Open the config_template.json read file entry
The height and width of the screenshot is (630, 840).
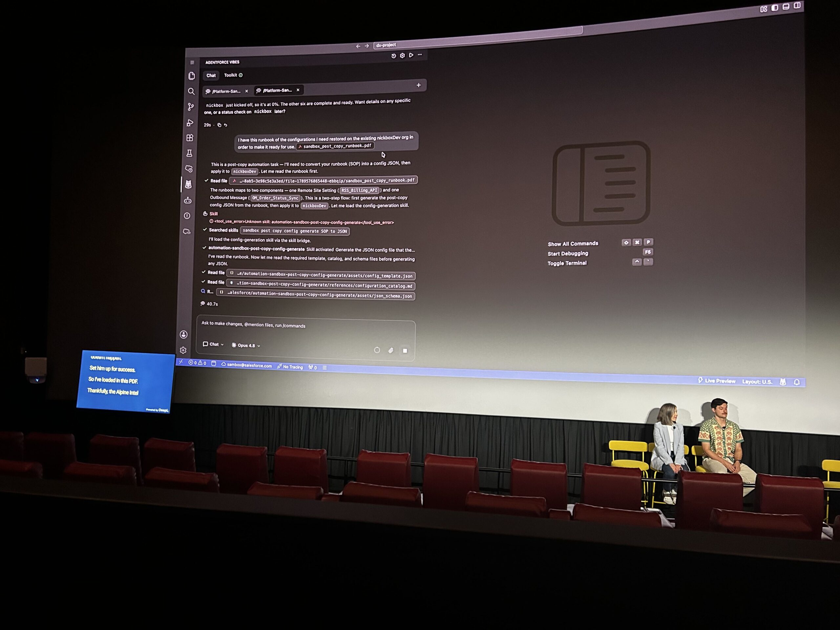(321, 275)
